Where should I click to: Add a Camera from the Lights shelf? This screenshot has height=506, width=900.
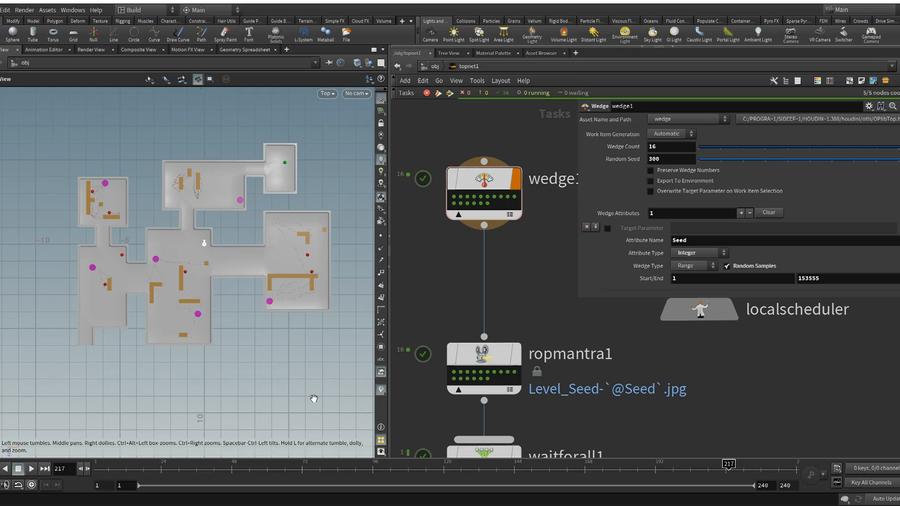(430, 34)
